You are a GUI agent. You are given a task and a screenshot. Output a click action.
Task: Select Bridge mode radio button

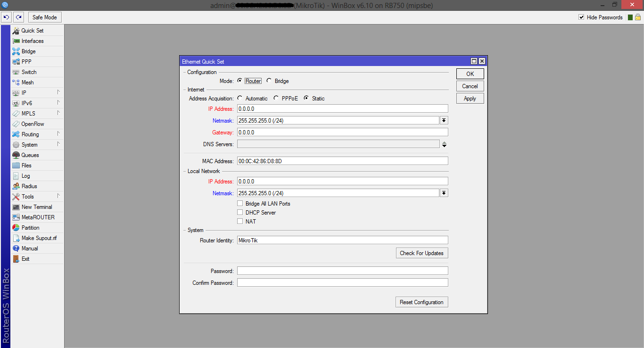(269, 81)
